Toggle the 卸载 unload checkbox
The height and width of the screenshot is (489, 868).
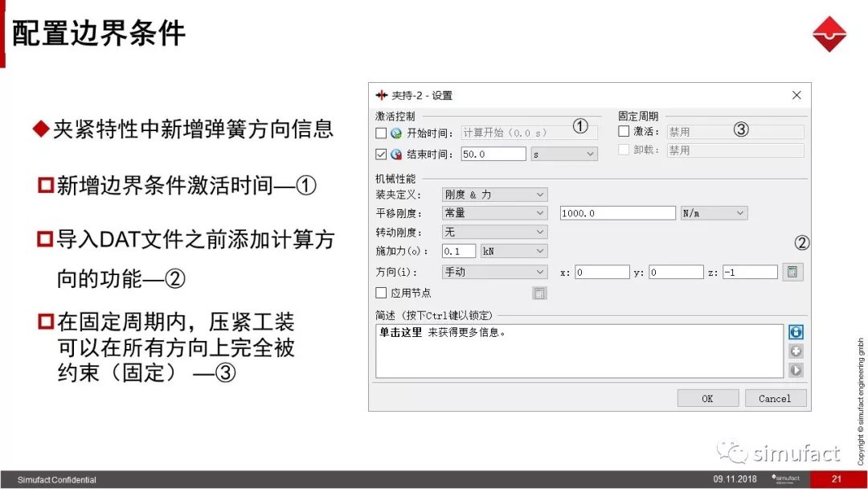coord(624,150)
